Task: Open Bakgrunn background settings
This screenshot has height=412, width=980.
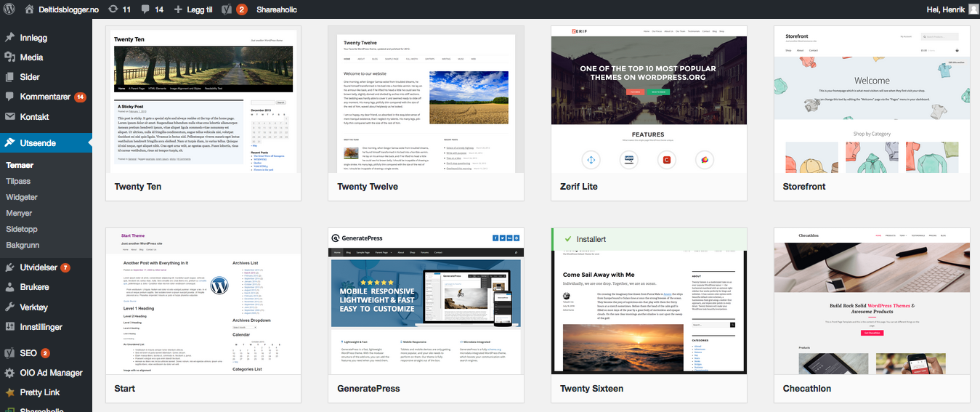Action: 23,245
